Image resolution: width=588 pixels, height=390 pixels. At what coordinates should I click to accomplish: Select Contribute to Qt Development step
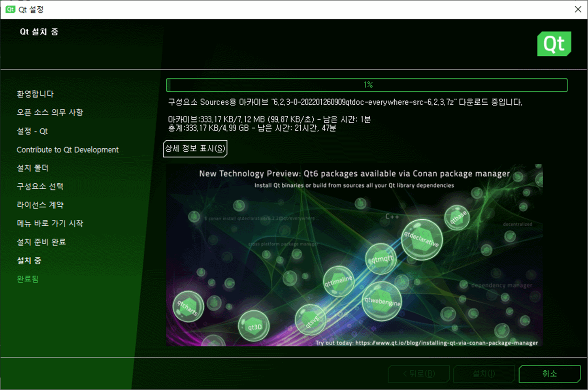pyautogui.click(x=68, y=150)
